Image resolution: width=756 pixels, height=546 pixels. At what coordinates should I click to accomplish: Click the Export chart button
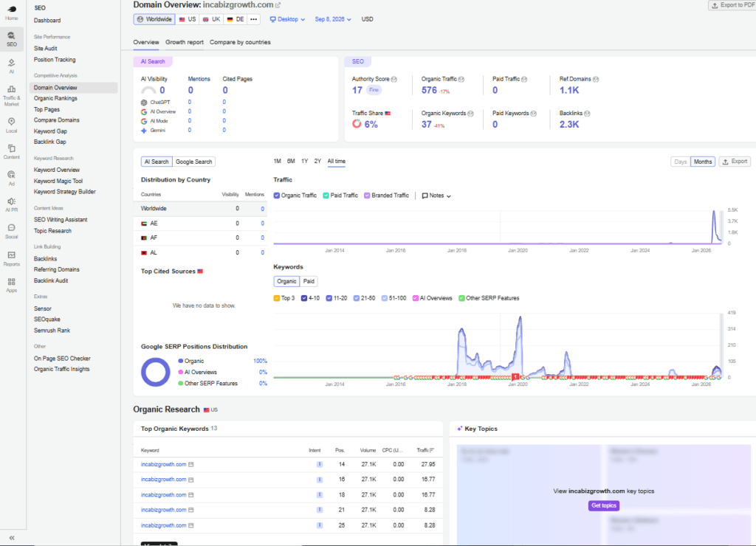[x=735, y=162]
